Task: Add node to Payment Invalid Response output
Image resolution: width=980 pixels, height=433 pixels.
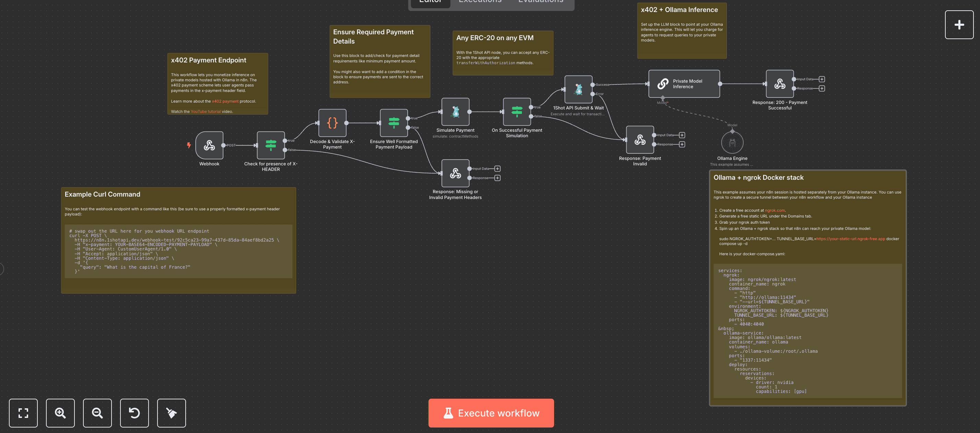Action: [x=682, y=144]
